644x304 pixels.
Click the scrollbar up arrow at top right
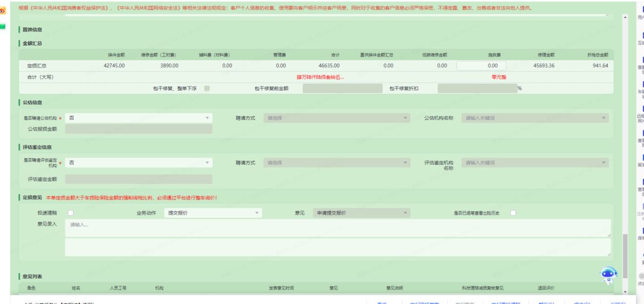[x=624, y=18]
